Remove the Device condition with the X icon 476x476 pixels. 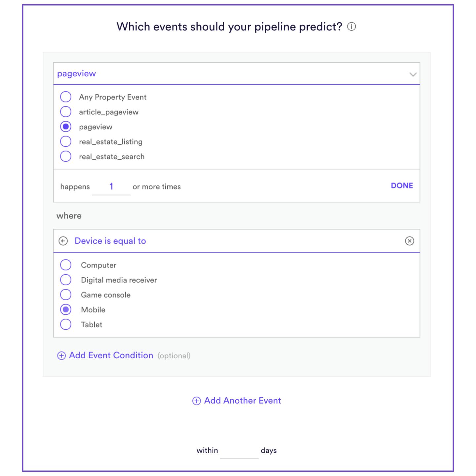coord(410,241)
